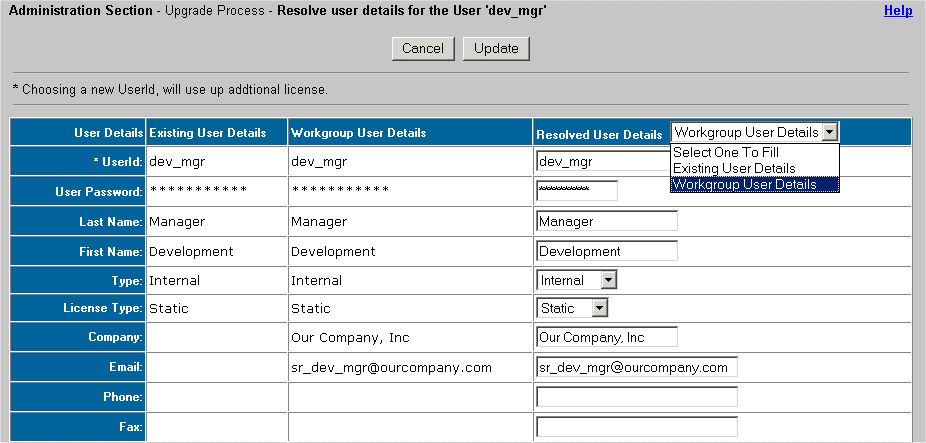
Task: Click the 'Workgroup User Details' column header
Action: tap(359, 133)
